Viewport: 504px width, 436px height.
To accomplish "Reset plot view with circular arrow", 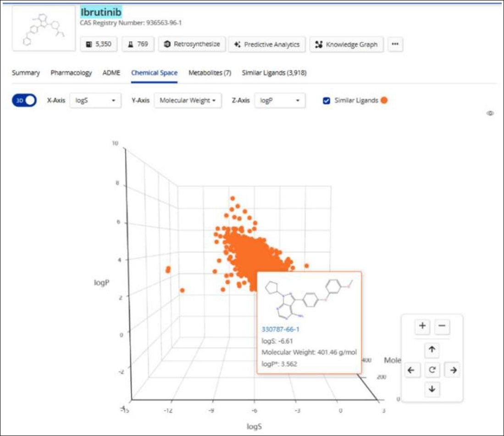I will pyautogui.click(x=432, y=370).
